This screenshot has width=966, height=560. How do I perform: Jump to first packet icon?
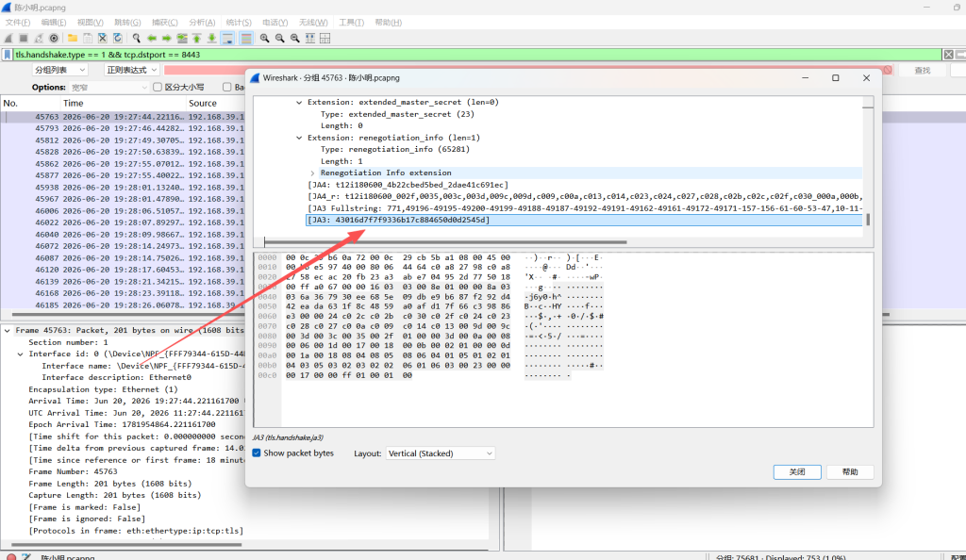pos(196,38)
